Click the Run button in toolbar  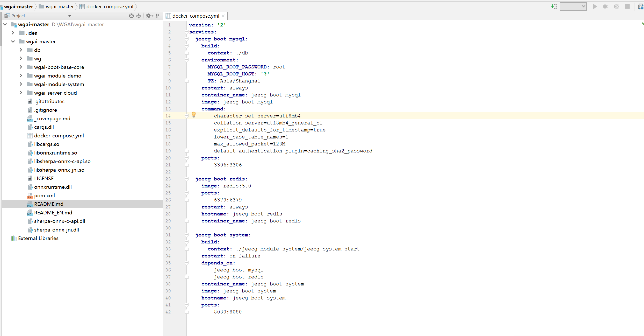click(595, 6)
